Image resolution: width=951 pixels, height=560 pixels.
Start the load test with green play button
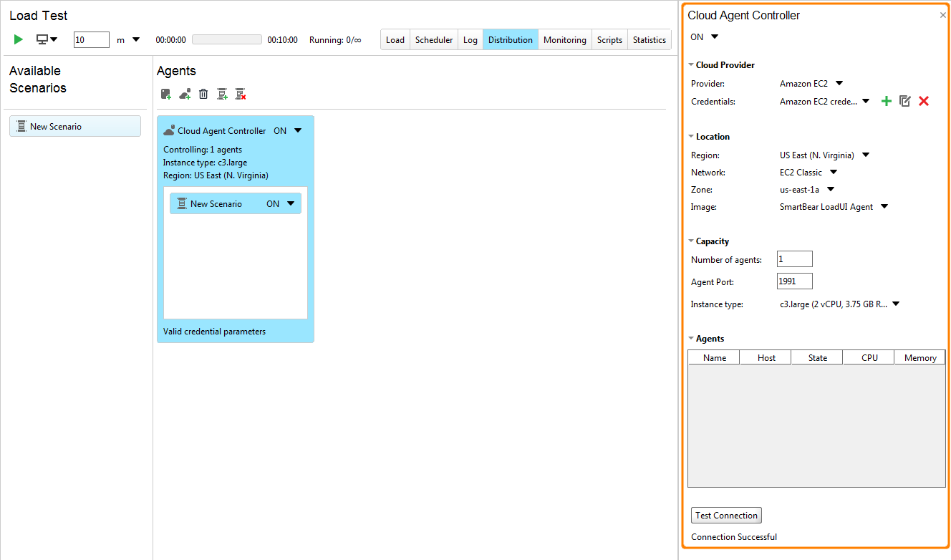pos(18,39)
